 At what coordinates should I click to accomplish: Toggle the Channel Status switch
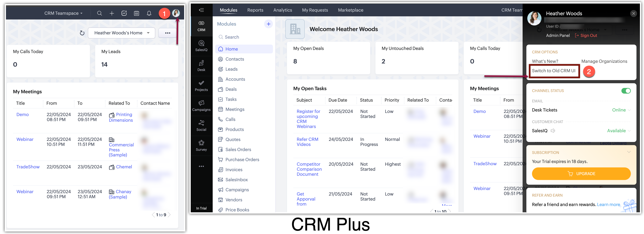pyautogui.click(x=626, y=91)
